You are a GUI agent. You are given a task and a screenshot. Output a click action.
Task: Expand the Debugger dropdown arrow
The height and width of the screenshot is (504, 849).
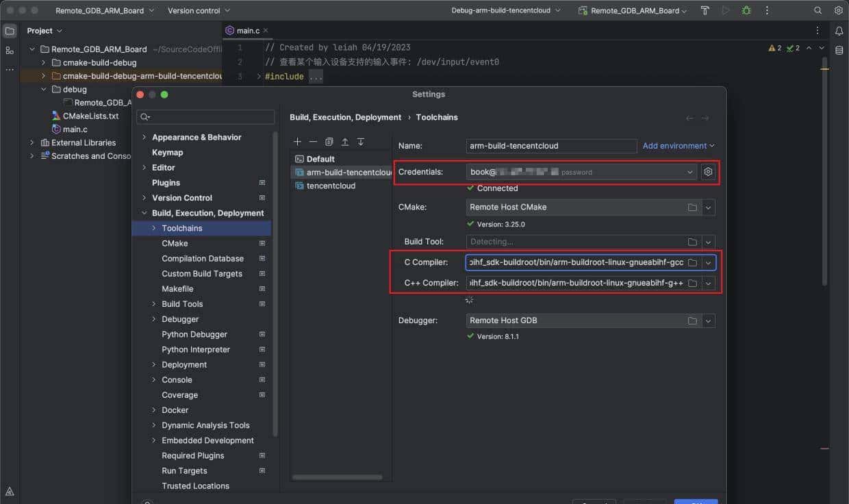pos(708,320)
